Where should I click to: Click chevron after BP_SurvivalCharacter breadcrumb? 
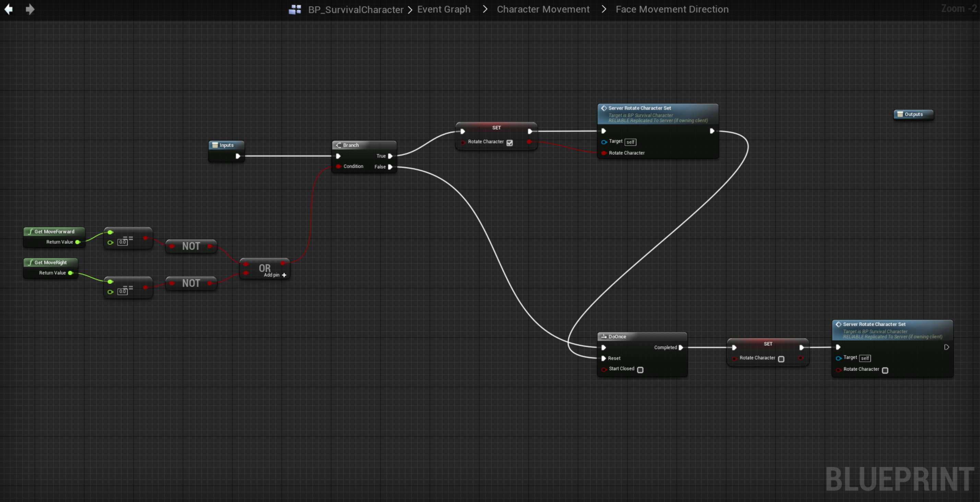(410, 10)
